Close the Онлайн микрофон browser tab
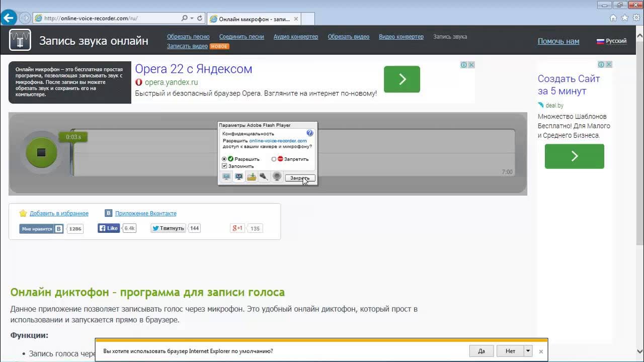Viewport: 644px width, 362px height. coord(296,19)
